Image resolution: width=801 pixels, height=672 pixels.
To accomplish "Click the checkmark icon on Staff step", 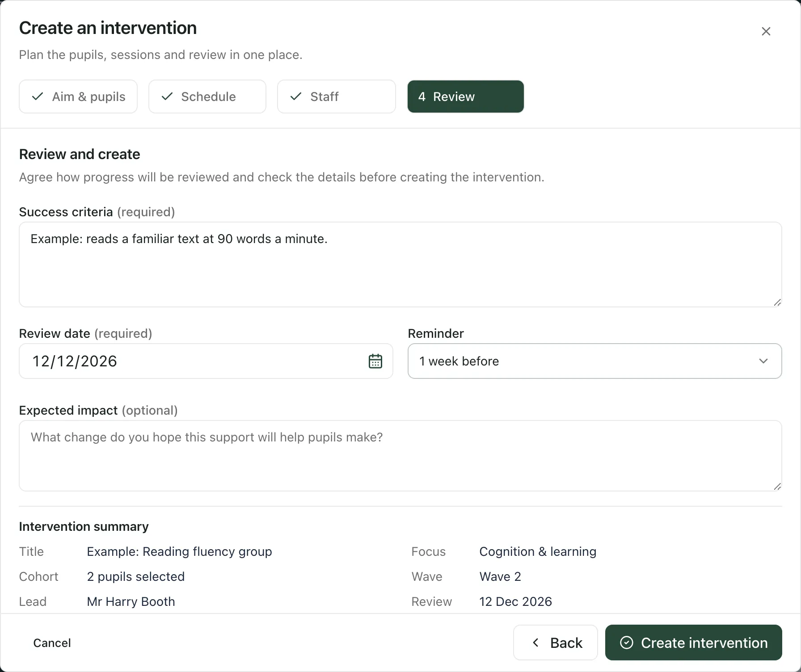I will click(x=296, y=97).
